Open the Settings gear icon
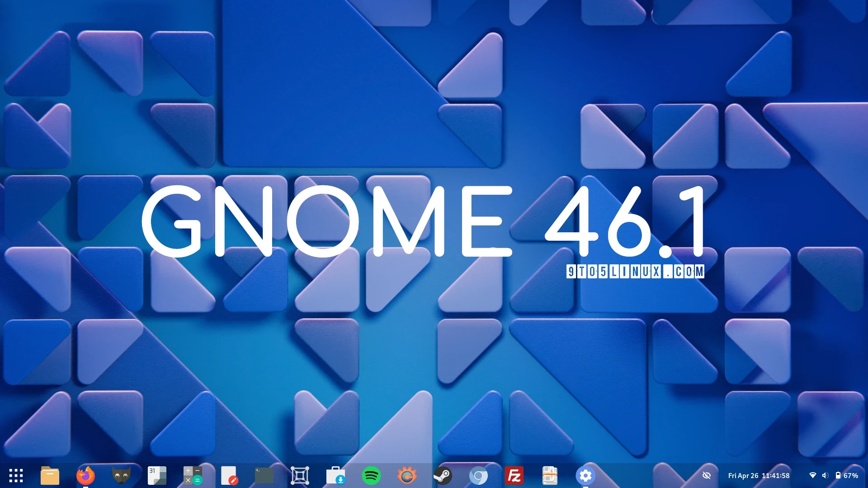 coord(585,475)
